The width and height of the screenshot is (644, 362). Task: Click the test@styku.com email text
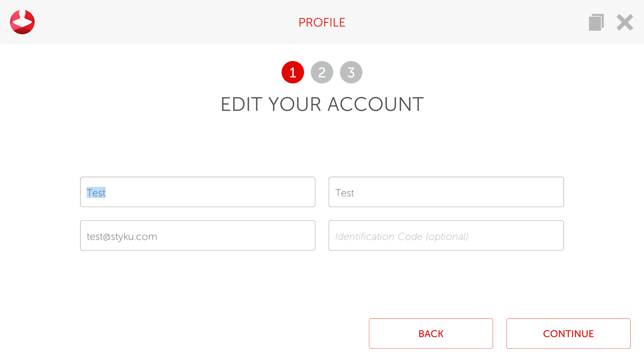point(122,237)
